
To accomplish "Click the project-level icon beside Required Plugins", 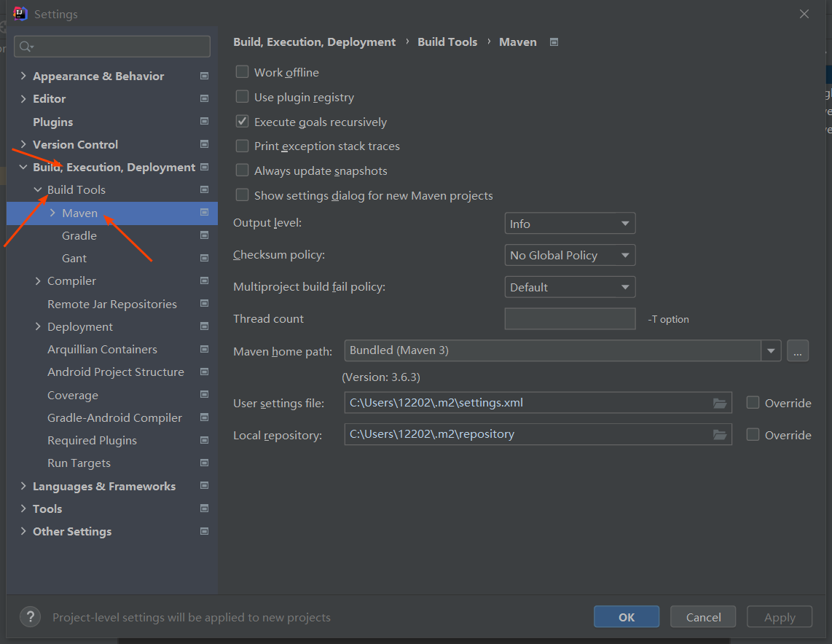I will coord(204,440).
